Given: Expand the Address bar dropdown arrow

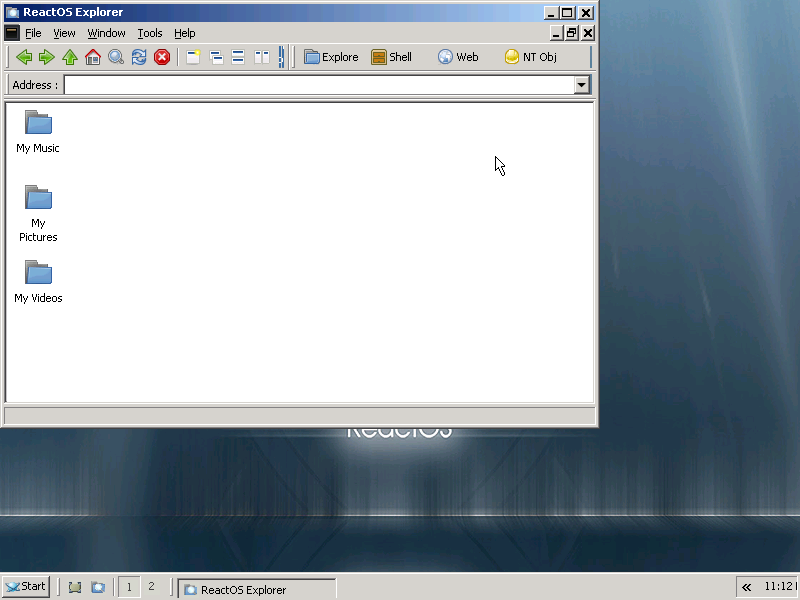Looking at the screenshot, I should coord(582,85).
